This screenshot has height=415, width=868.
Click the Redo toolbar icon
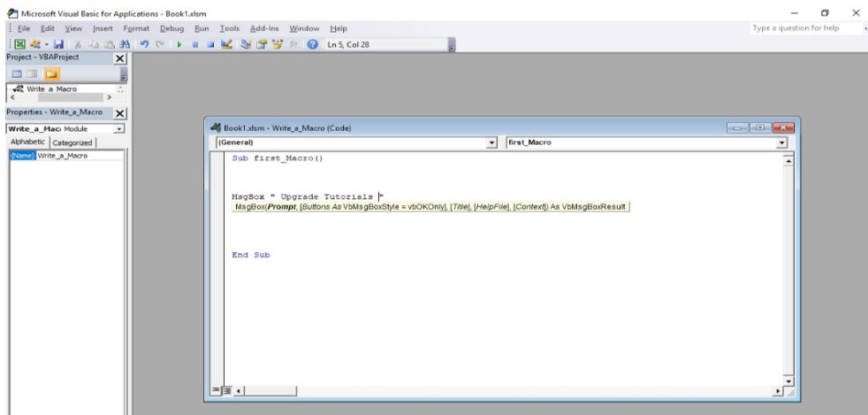pyautogui.click(x=159, y=44)
